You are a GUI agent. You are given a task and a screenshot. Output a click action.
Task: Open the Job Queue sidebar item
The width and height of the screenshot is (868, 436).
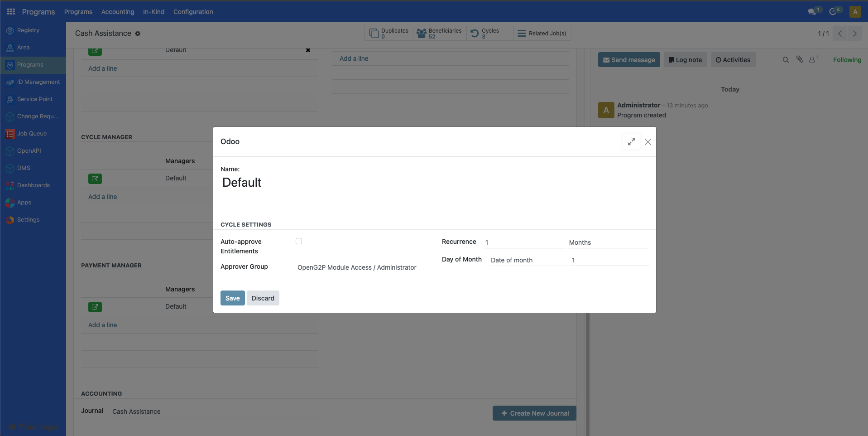32,133
